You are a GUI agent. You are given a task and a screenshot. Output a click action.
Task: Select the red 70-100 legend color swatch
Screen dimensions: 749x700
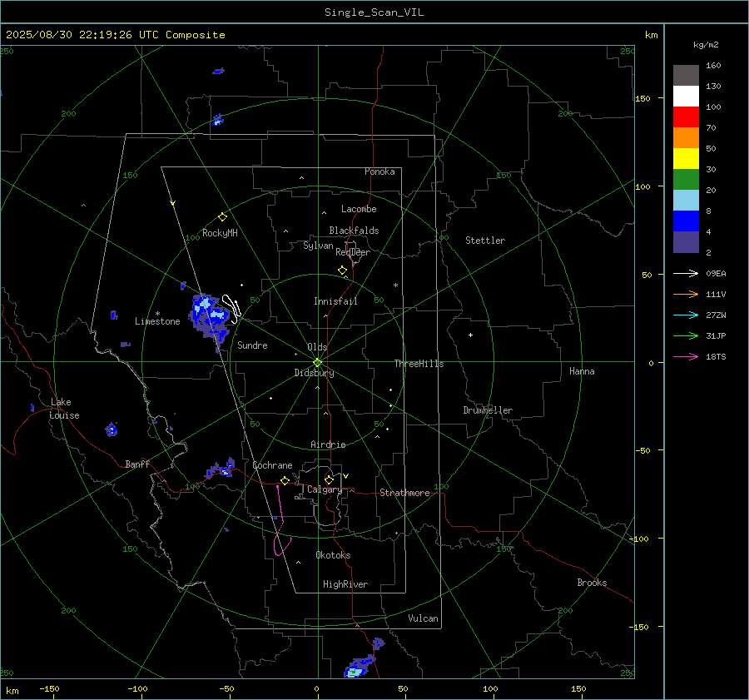(x=686, y=117)
